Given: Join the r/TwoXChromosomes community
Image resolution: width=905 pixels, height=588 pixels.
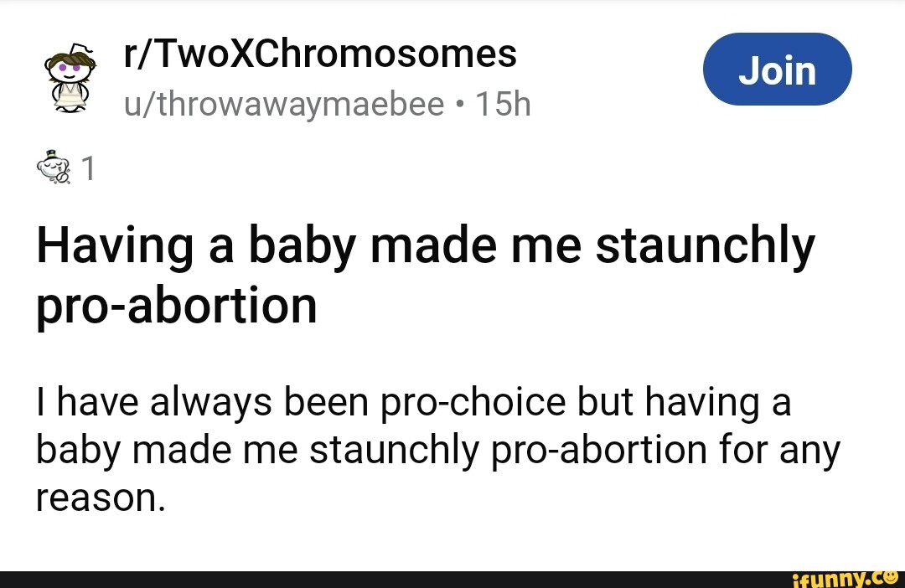Looking at the screenshot, I should click(x=777, y=69).
